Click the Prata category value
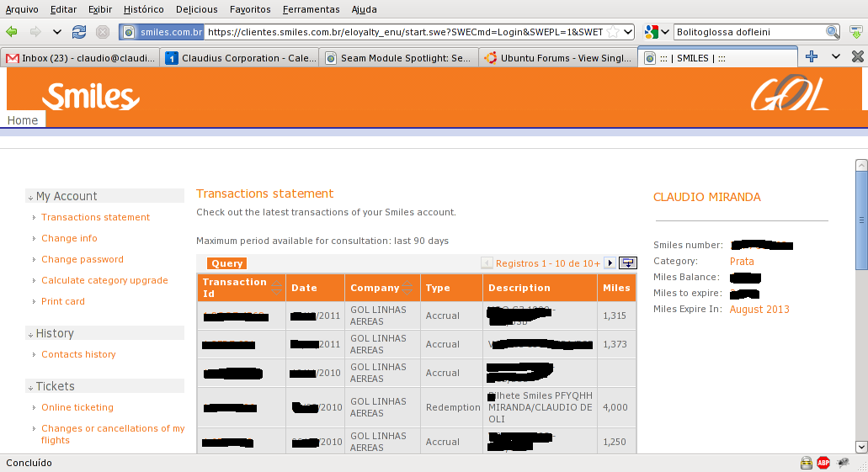 742,261
